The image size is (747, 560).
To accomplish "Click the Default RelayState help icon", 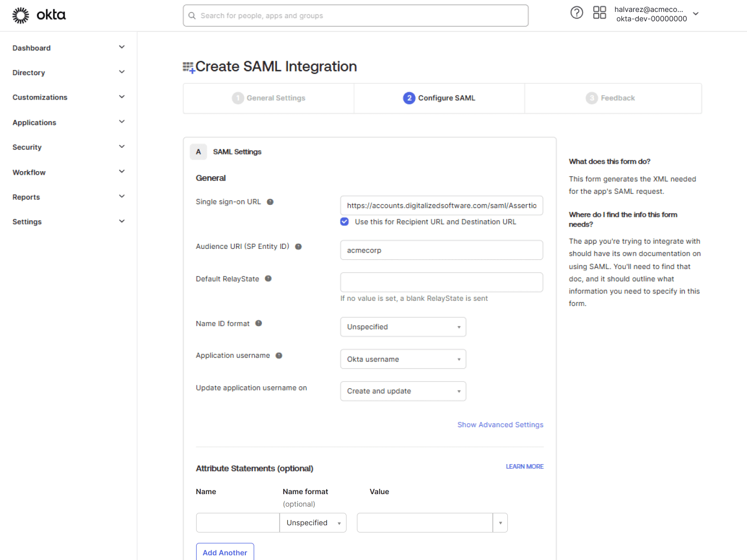I will pos(268,278).
